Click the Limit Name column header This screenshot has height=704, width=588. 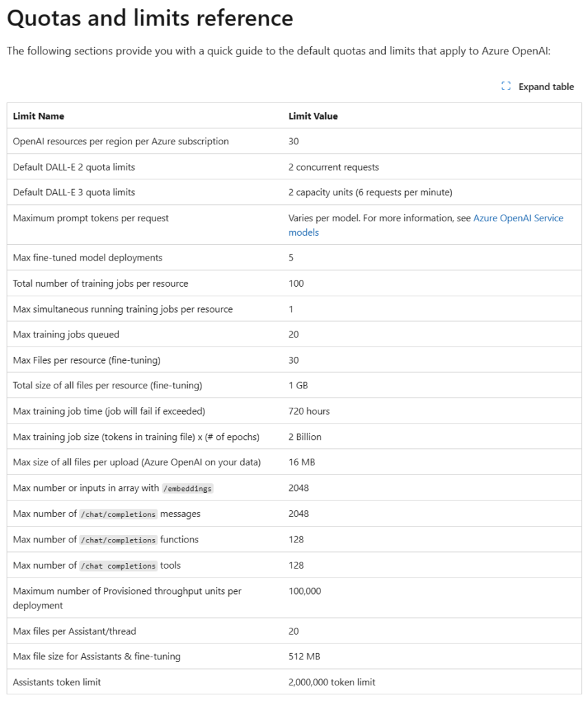[x=39, y=116]
